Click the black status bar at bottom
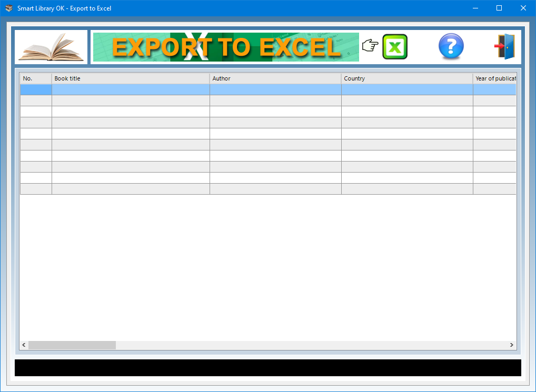The width and height of the screenshot is (536, 392). click(268, 368)
